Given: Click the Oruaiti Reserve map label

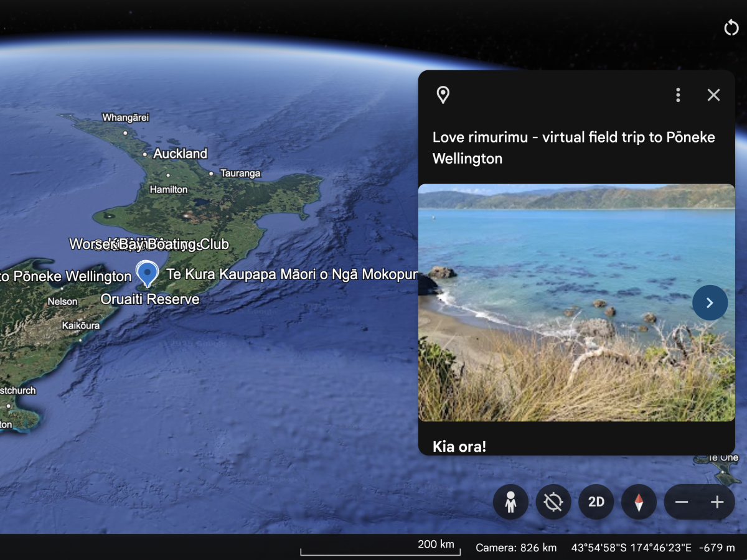Looking at the screenshot, I should 150,299.
